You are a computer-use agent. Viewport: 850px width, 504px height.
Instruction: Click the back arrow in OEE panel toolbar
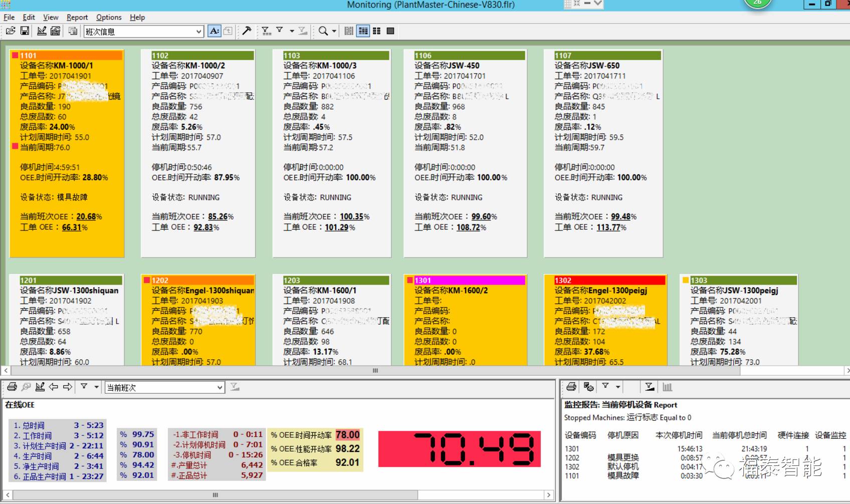pyautogui.click(x=54, y=387)
